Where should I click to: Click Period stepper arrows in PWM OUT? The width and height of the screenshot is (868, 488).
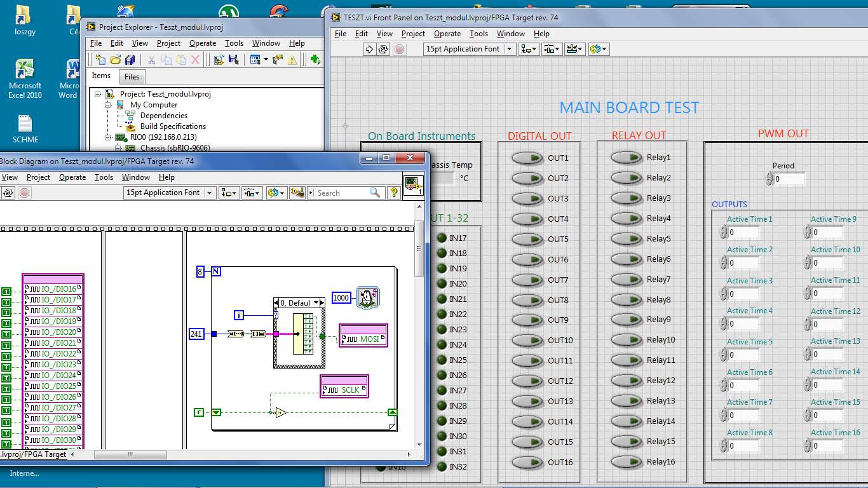[770, 180]
